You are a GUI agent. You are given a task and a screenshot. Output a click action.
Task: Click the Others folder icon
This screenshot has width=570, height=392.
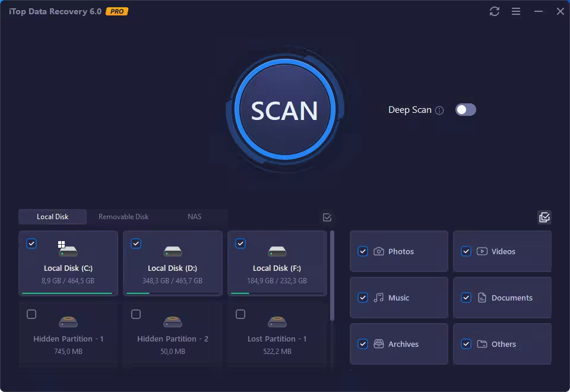pos(483,344)
